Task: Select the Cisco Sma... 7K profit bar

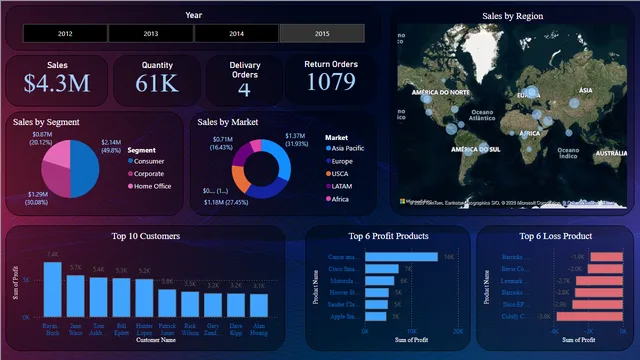Action: [x=382, y=269]
